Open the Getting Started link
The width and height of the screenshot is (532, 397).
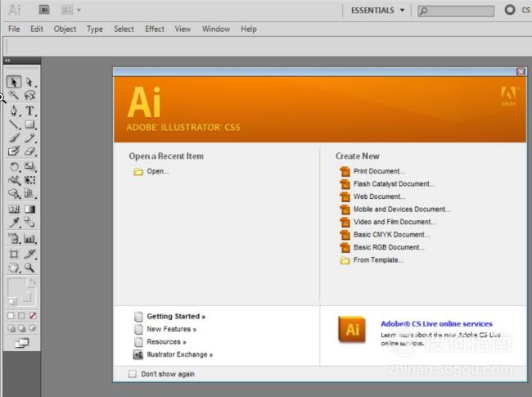coord(169,317)
